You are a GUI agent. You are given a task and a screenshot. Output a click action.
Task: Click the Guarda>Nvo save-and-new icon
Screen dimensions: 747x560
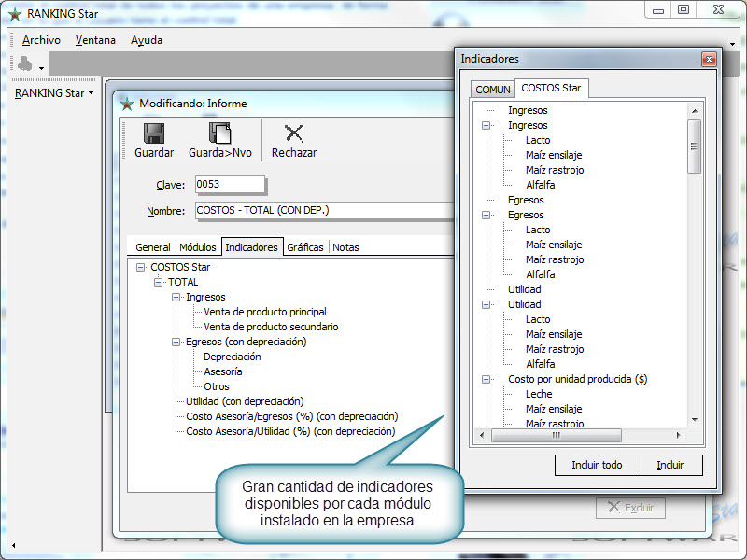(220, 133)
